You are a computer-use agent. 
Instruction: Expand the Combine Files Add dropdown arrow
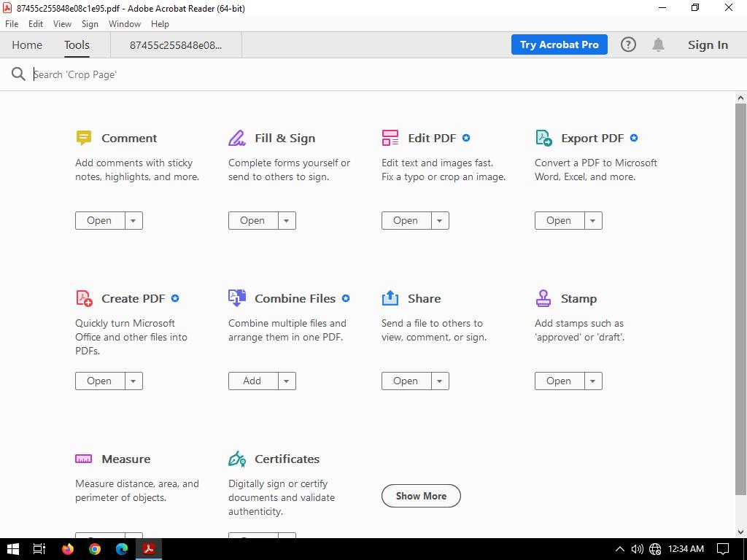tap(287, 381)
